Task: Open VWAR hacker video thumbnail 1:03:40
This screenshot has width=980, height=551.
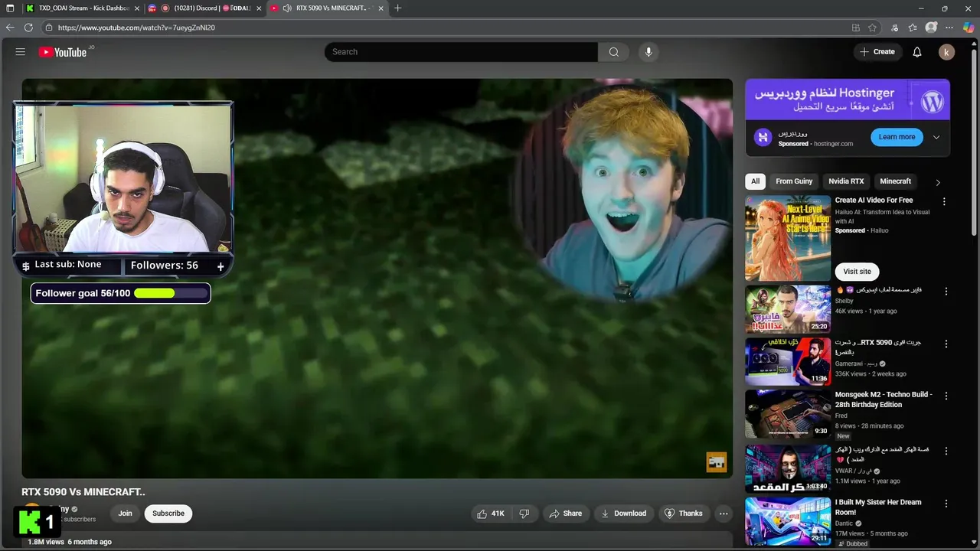Action: point(788,468)
